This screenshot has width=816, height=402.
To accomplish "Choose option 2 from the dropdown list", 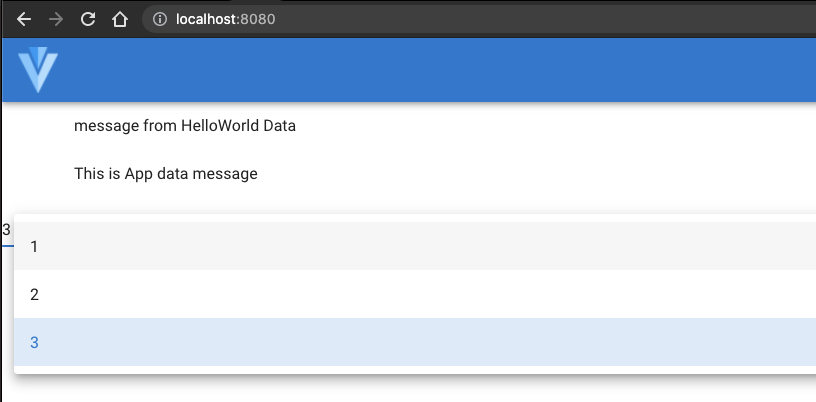I will pyautogui.click(x=415, y=294).
